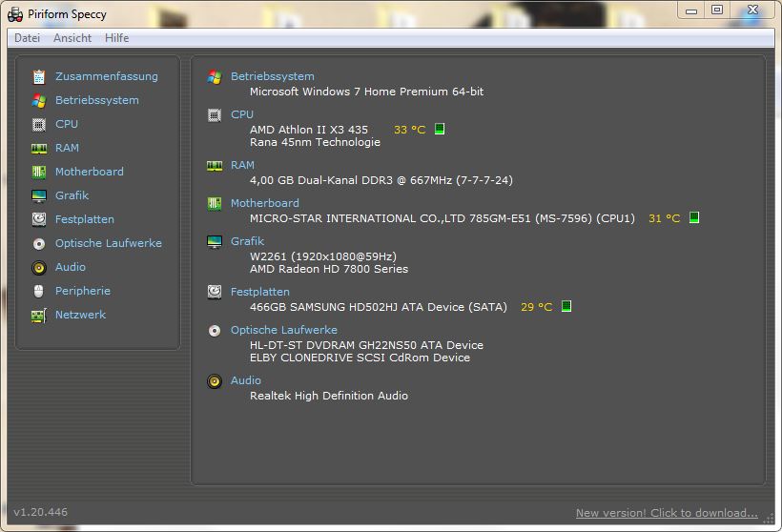
Task: Click Optische Laufwerke heading in summary panel
Action: (x=284, y=330)
